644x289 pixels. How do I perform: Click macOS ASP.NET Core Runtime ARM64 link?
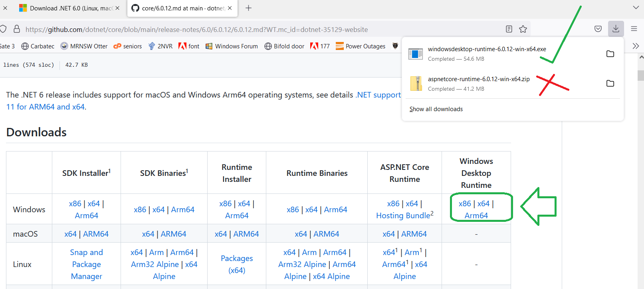[414, 234]
